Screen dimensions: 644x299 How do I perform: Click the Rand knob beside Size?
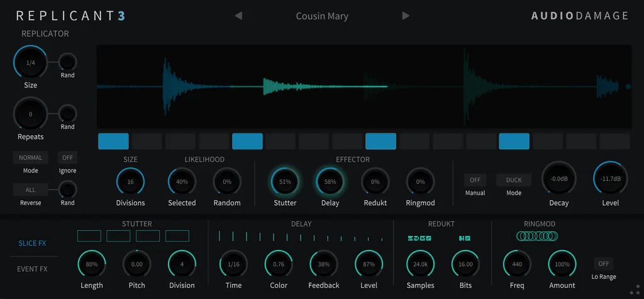click(67, 62)
